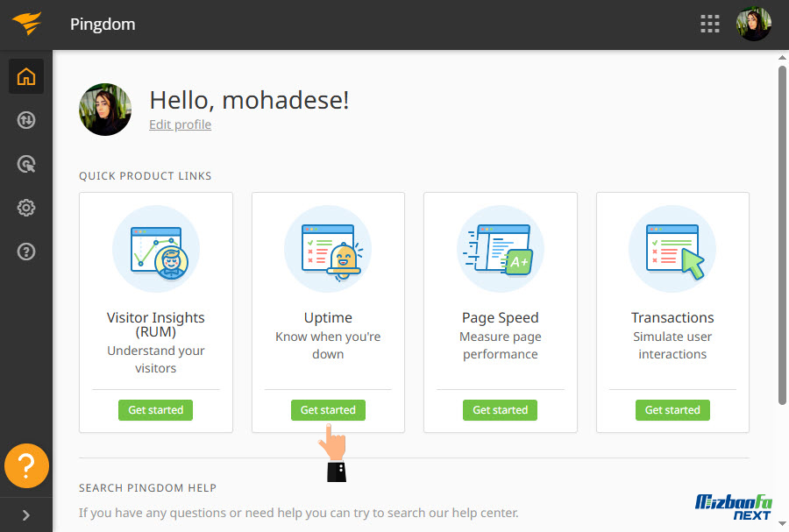The height and width of the screenshot is (532, 789).
Task: Open the Settings gear sidebar icon
Action: (x=26, y=208)
